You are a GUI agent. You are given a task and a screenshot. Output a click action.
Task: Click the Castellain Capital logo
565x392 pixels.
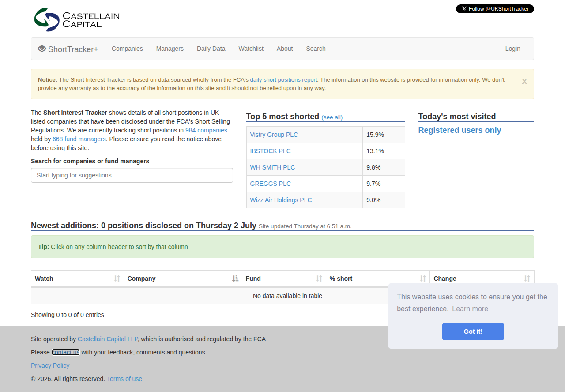click(x=77, y=19)
